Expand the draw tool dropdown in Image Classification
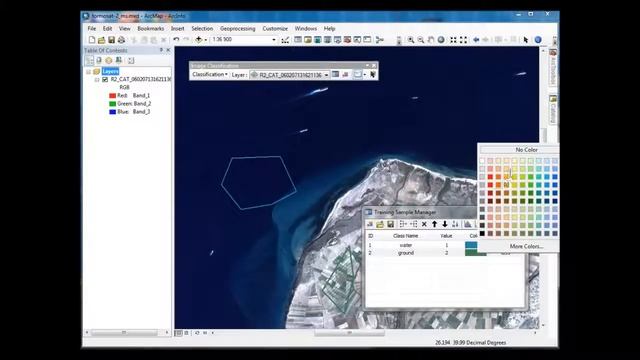The height and width of the screenshot is (360, 640). [364, 74]
